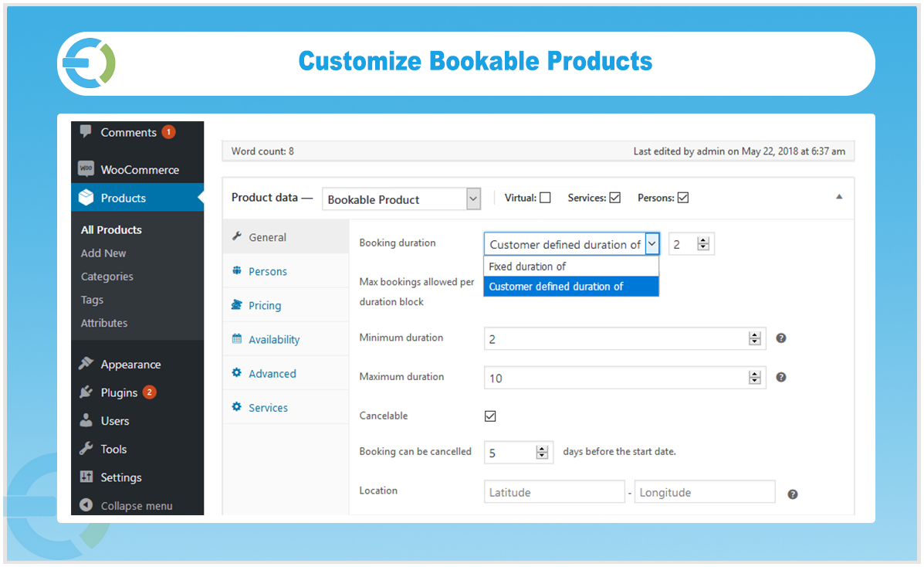Switch to the Pricing tab
This screenshot has height=567, width=924.
(265, 306)
